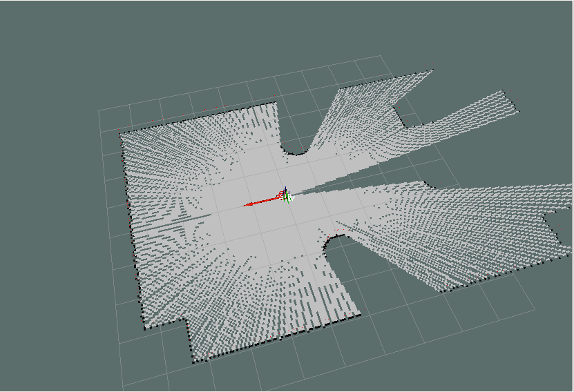The width and height of the screenshot is (574, 392).
Task: Select the robot axes marker at map center
Action: pyautogui.click(x=286, y=195)
